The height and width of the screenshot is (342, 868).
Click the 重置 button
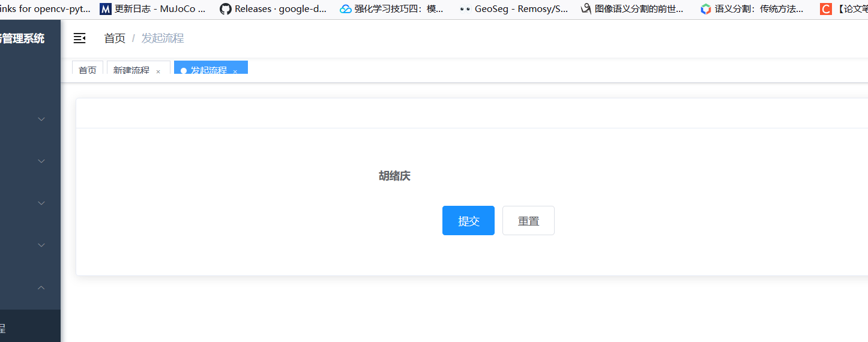pyautogui.click(x=528, y=221)
